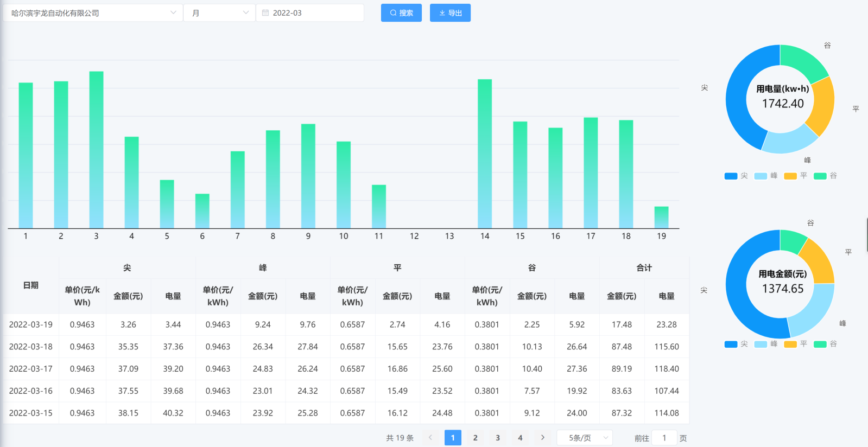Click the 2022-03-16 date cell
The height and width of the screenshot is (447, 868).
[31, 391]
